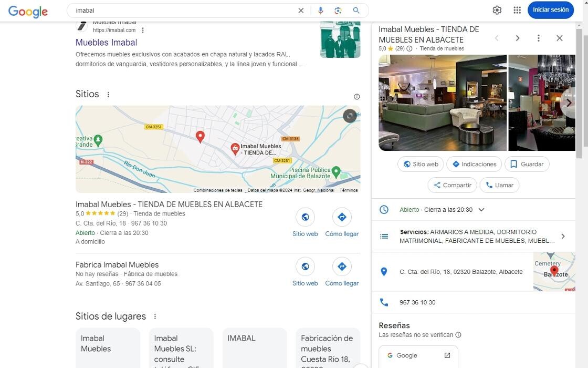Open more options menu in business panel
Viewport: 588px width, 368px height.
538,38
